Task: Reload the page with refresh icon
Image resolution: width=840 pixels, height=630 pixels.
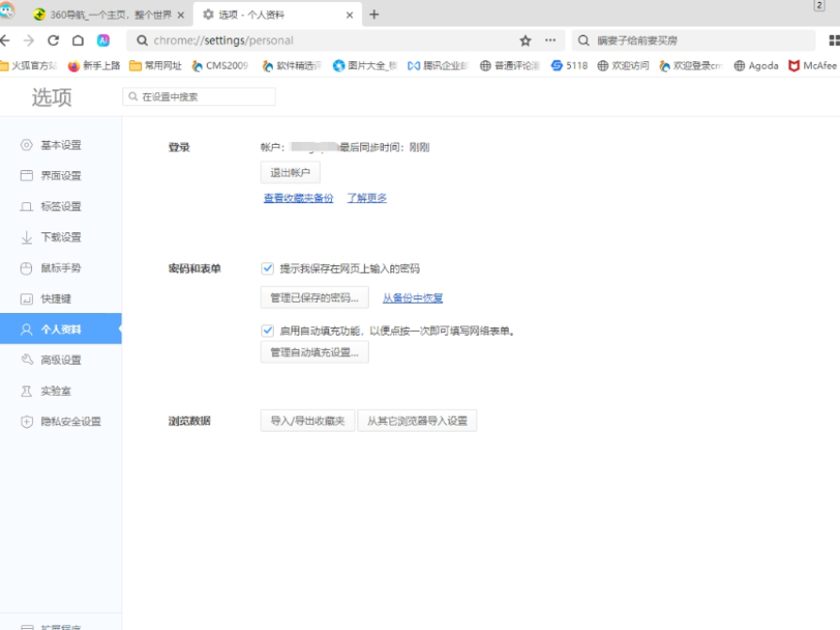Action: point(53,40)
